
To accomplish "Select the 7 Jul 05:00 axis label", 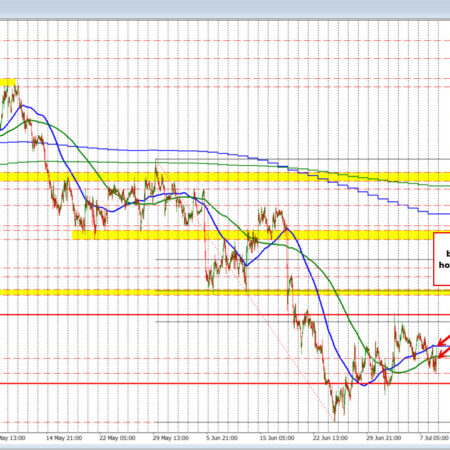I will point(434,438).
